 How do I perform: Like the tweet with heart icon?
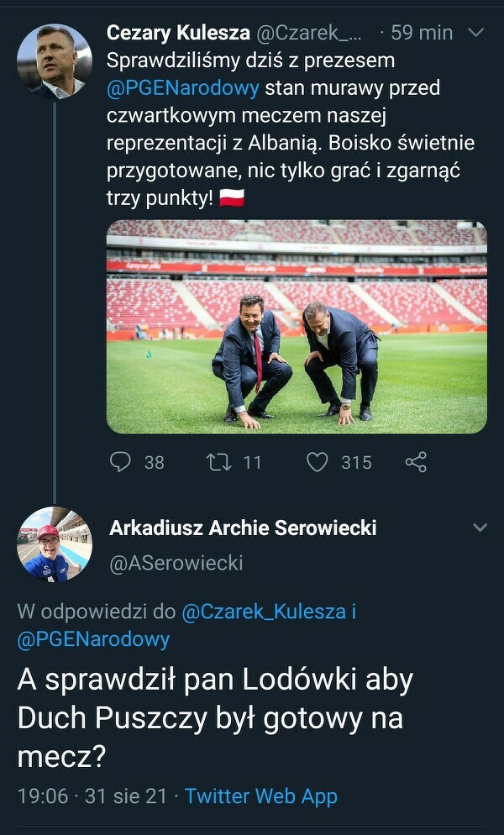[317, 462]
